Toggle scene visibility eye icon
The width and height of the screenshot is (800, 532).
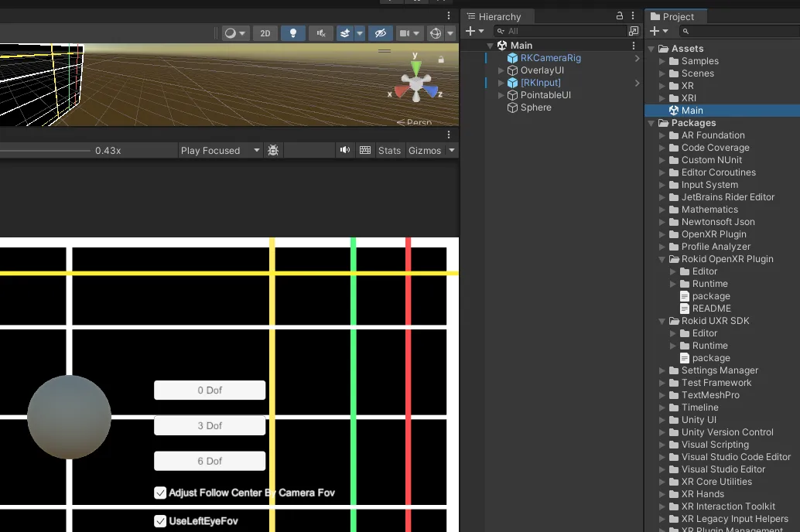pyautogui.click(x=379, y=33)
